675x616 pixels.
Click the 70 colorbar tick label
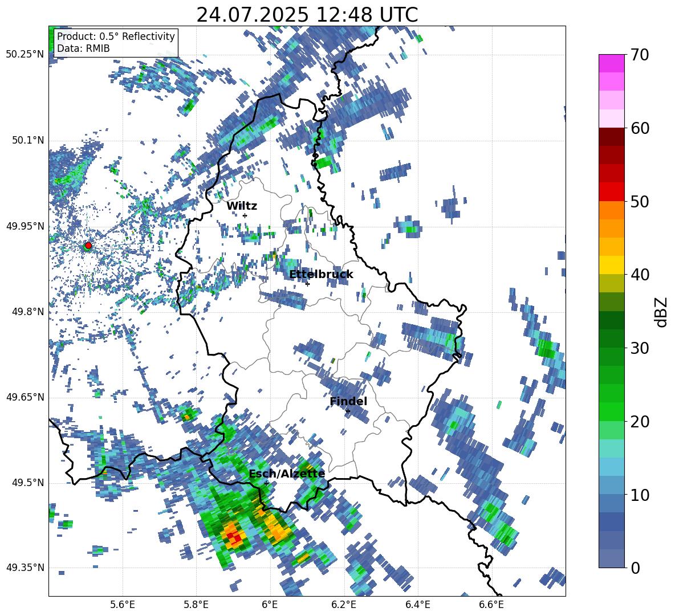click(x=639, y=55)
